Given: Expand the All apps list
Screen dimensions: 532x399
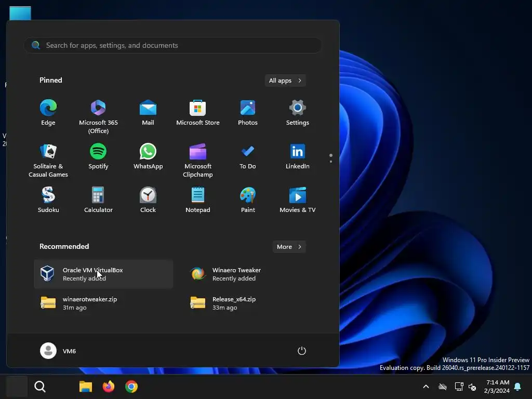Looking at the screenshot, I should [285, 81].
